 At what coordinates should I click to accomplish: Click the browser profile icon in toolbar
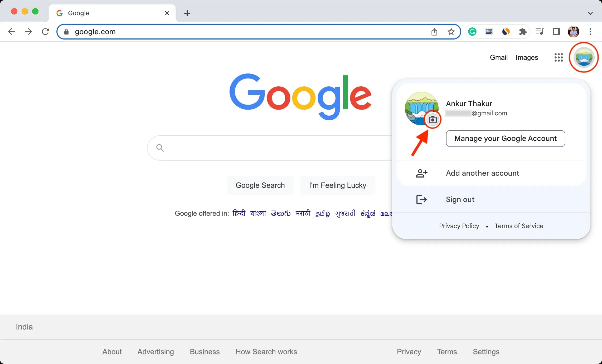click(574, 31)
